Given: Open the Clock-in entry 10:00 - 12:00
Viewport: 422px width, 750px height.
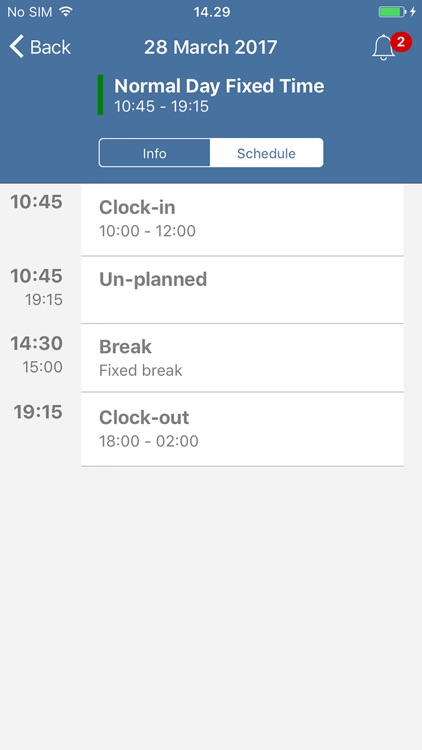Looking at the screenshot, I should (242, 220).
